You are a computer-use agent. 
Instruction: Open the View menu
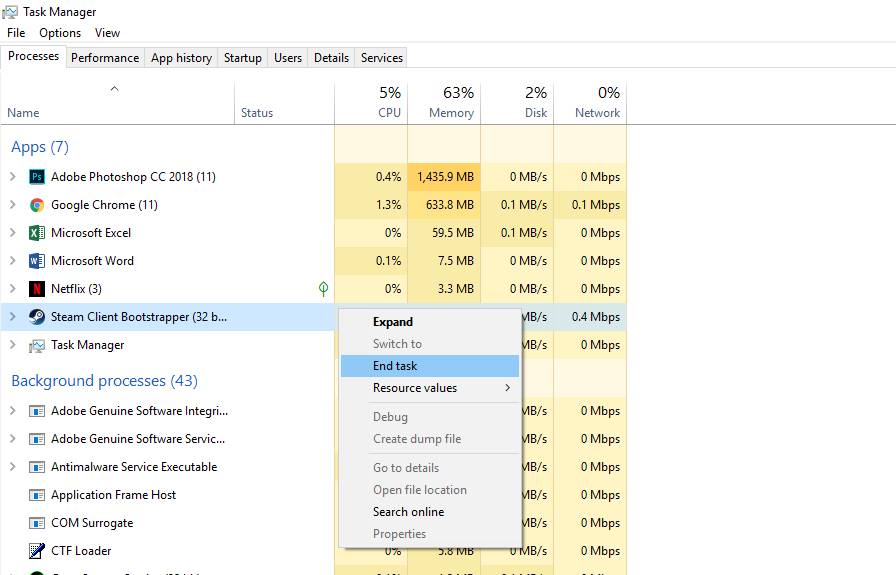pos(107,33)
